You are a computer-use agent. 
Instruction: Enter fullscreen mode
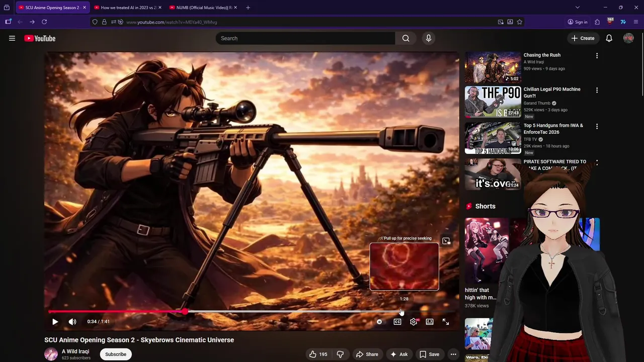click(446, 322)
